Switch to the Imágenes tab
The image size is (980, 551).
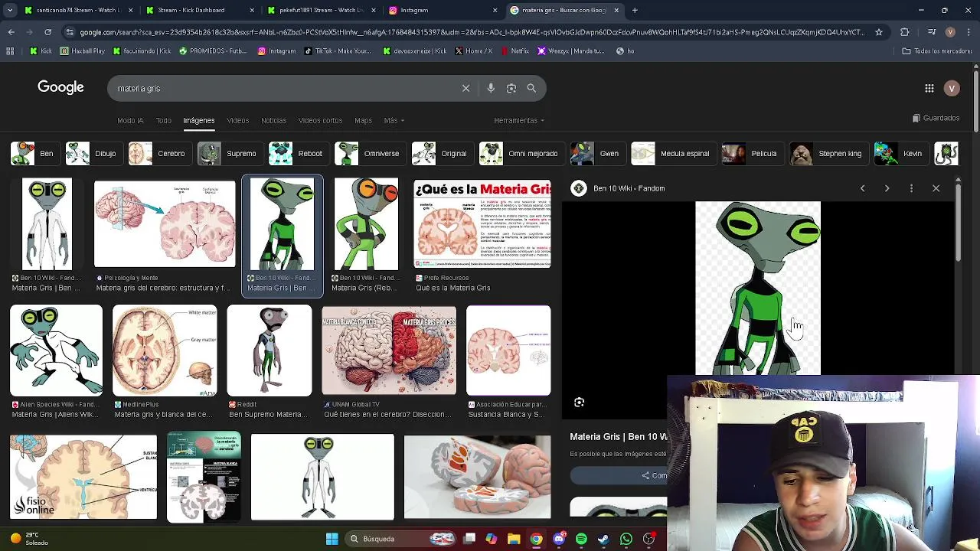tap(198, 120)
